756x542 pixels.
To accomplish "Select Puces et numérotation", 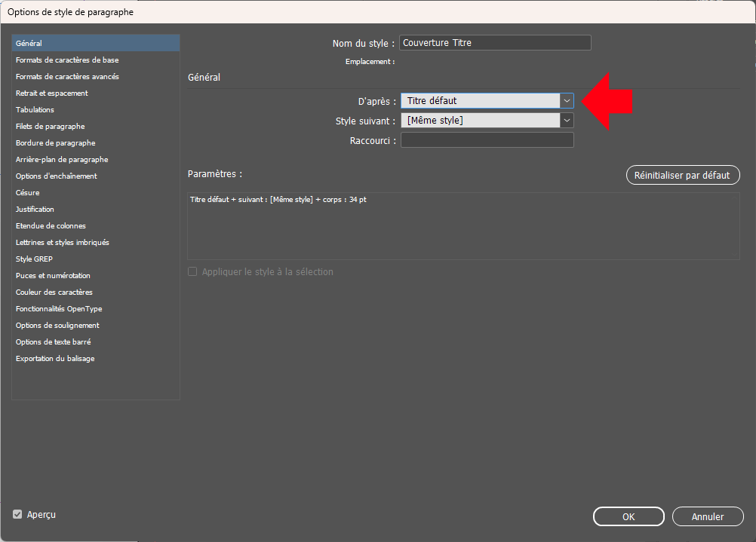I will pyautogui.click(x=53, y=276).
